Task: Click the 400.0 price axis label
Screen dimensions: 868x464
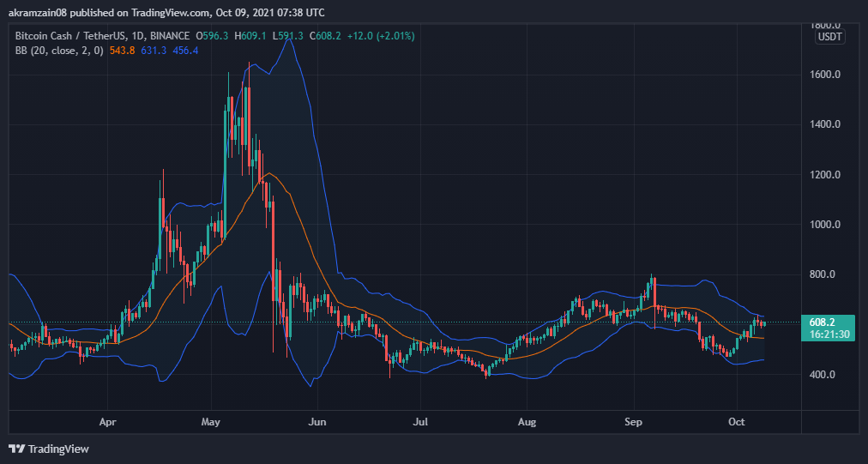Action: tap(822, 375)
